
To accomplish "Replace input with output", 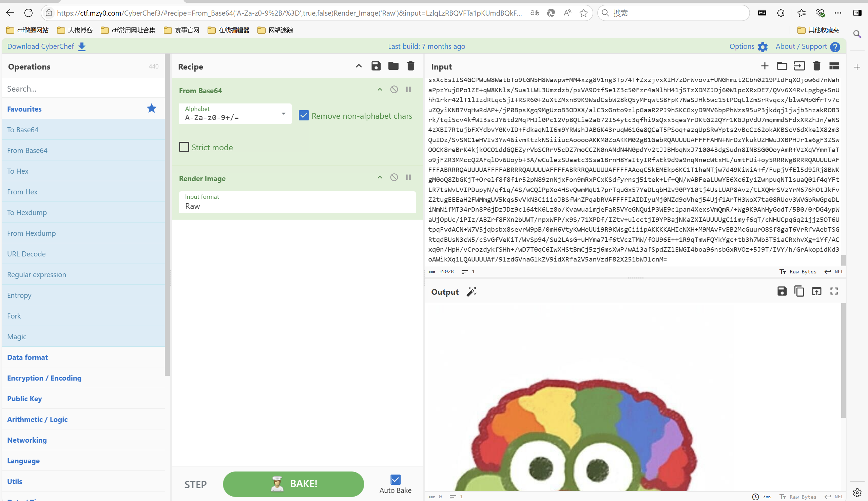I will 816,291.
